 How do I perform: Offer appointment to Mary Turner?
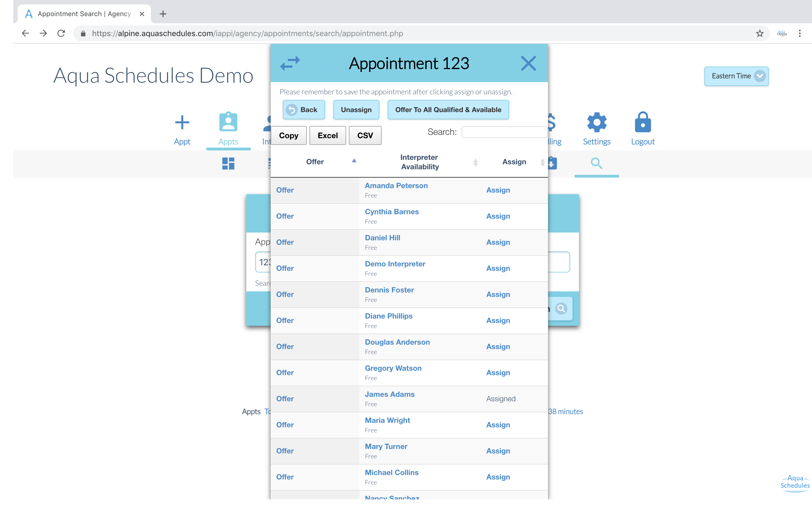(285, 451)
